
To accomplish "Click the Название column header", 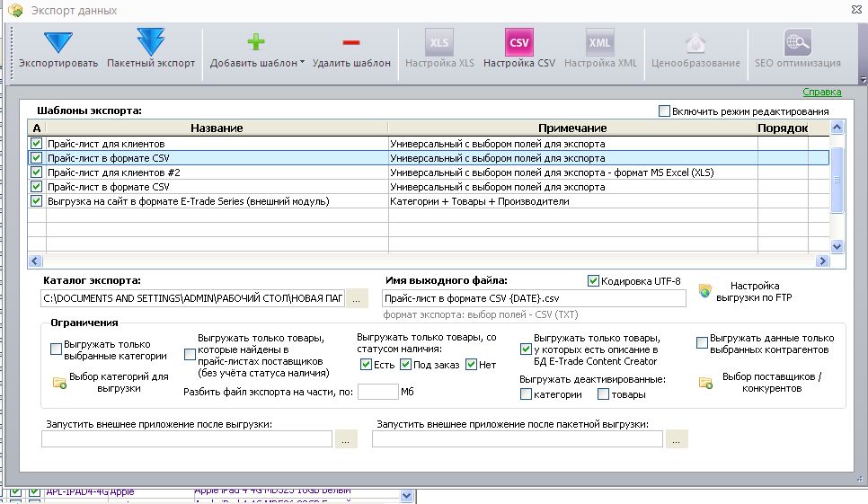I will pos(217,128).
